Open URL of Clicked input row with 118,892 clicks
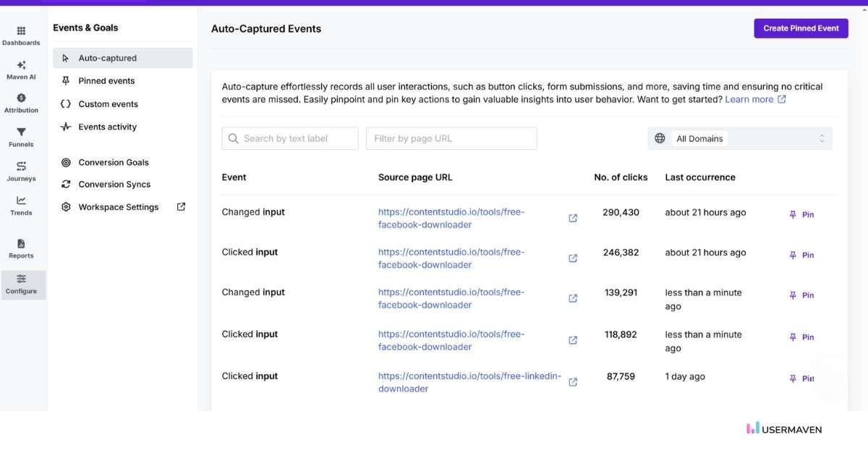The height and width of the screenshot is (456, 868). [x=451, y=340]
